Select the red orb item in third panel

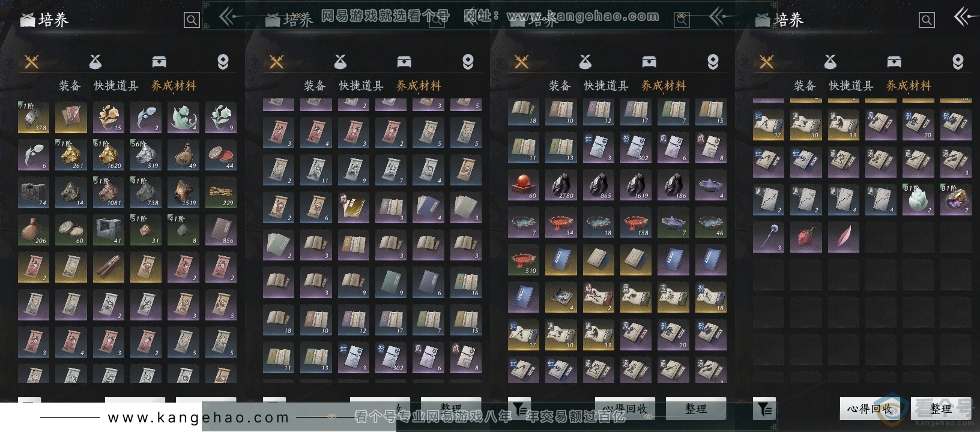tap(524, 185)
